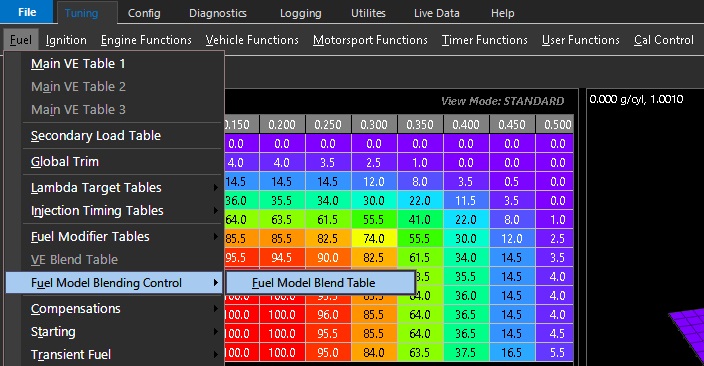Viewport: 704px width, 366px height.
Task: Expand Lambda Target Tables submenu
Action: 114,188
